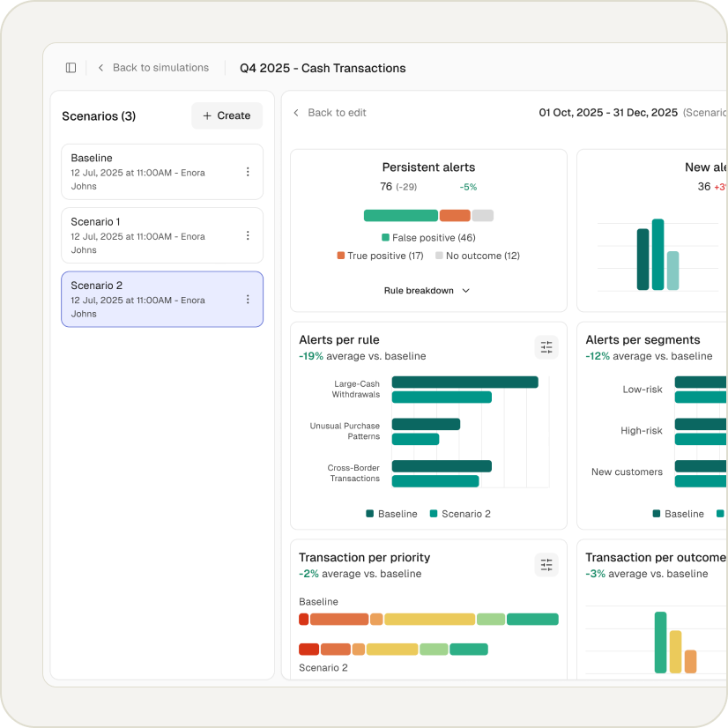Viewport: 728px width, 728px height.
Task: Click the False positive green legend swatch
Action: tap(385, 238)
